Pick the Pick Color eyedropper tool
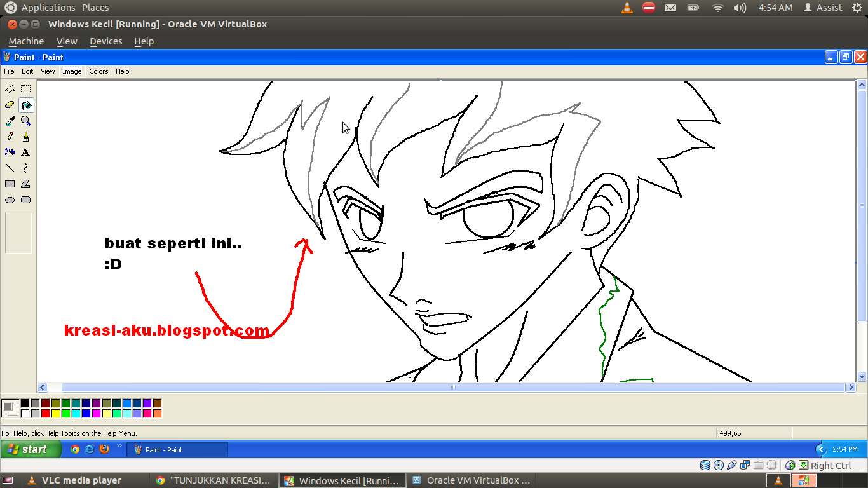Viewport: 868px width, 488px height. 10,121
